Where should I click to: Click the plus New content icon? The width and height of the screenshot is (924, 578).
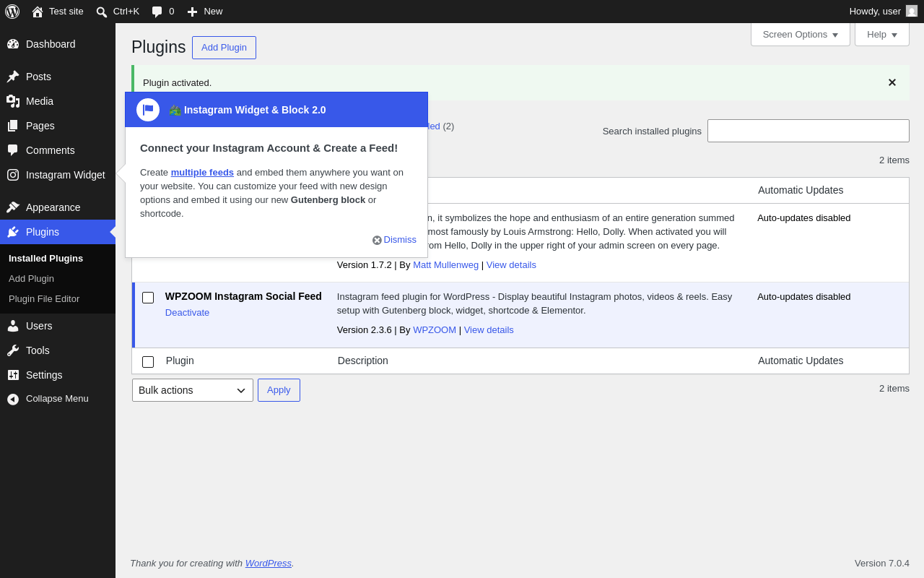coord(192,12)
